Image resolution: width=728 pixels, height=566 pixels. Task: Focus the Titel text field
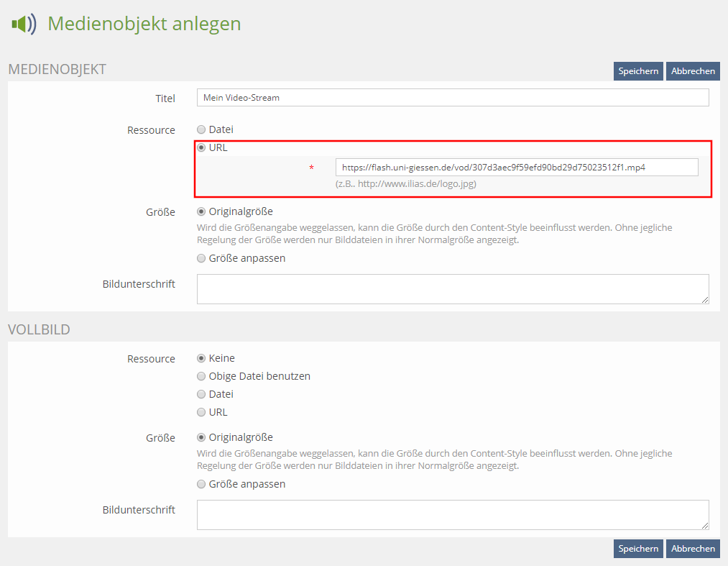[453, 98]
